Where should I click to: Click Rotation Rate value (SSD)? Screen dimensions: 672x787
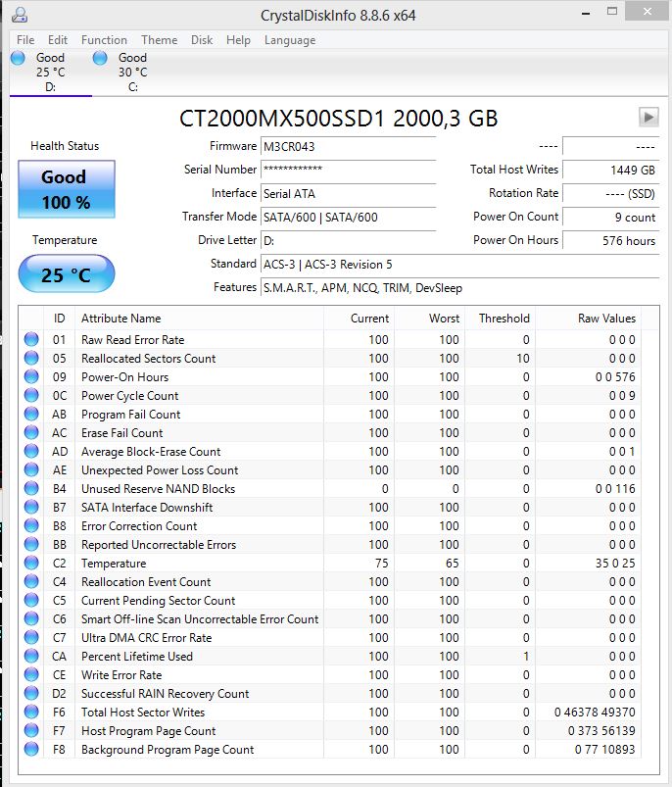pyautogui.click(x=611, y=193)
